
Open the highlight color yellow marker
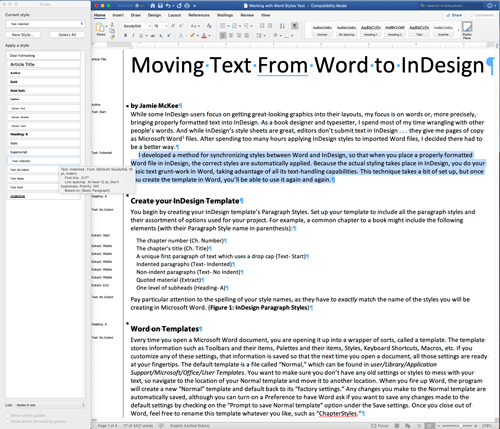[x=192, y=36]
